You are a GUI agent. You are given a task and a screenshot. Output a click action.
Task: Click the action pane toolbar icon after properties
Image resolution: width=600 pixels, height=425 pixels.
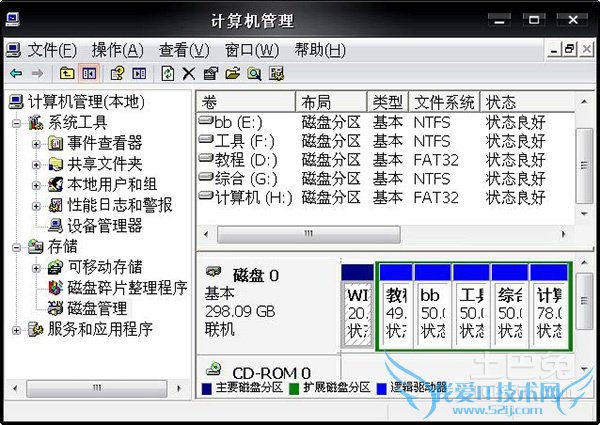139,73
